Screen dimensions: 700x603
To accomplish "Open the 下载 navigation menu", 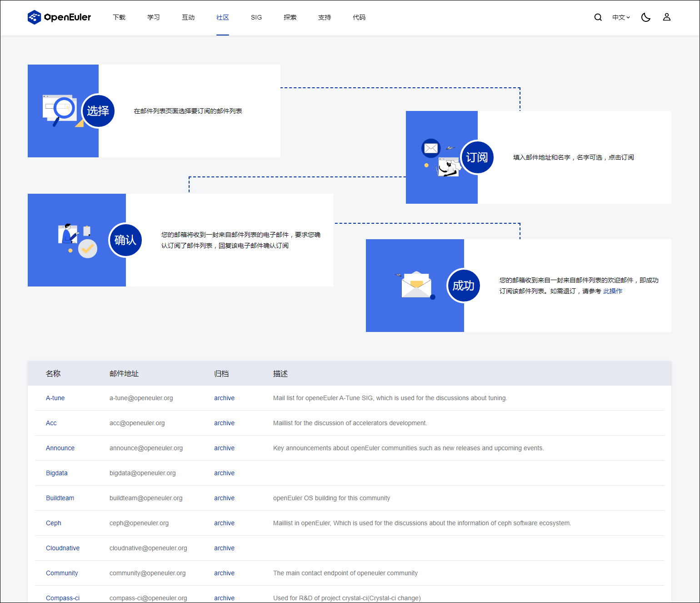I will coord(119,17).
